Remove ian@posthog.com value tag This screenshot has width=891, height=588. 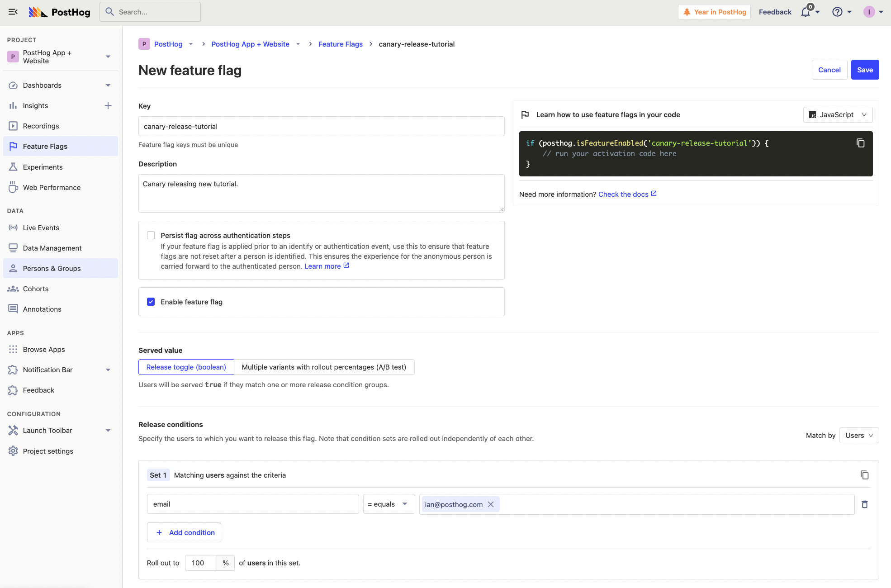pos(491,504)
